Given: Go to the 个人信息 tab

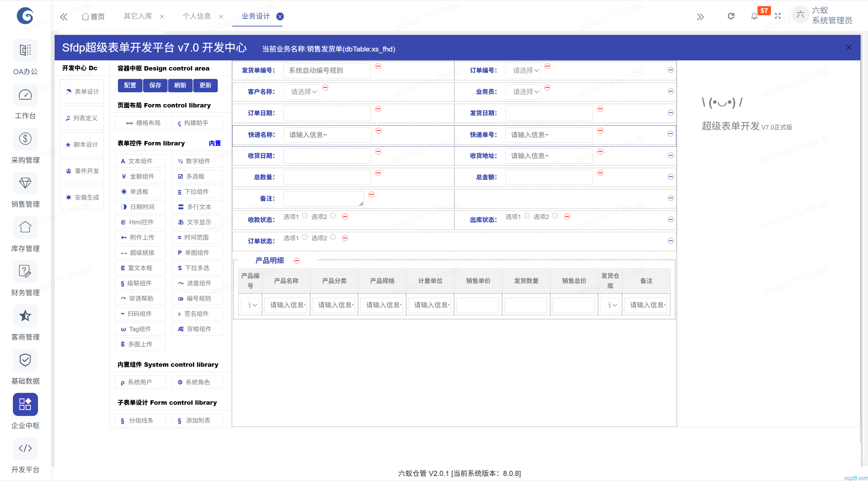Looking at the screenshot, I should [197, 16].
